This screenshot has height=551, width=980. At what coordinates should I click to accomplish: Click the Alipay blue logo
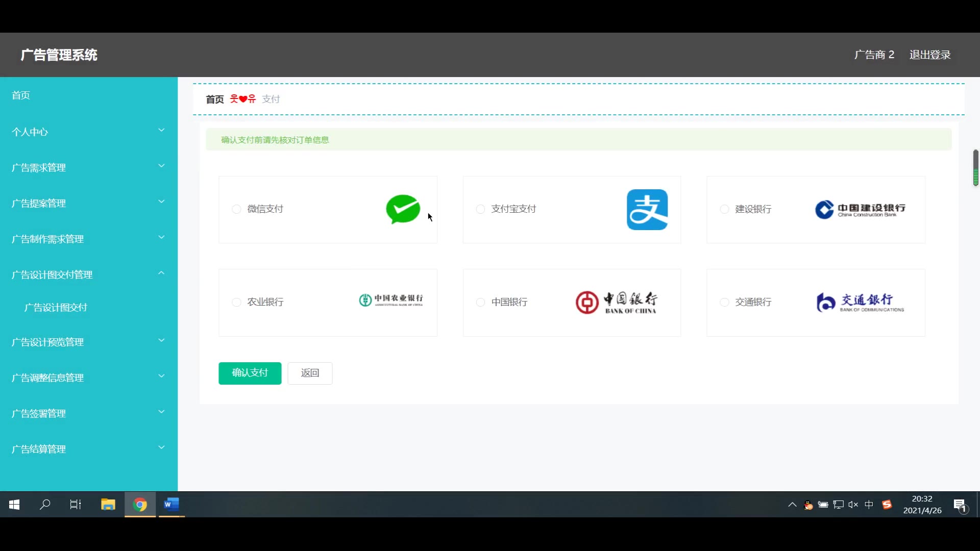tap(647, 209)
